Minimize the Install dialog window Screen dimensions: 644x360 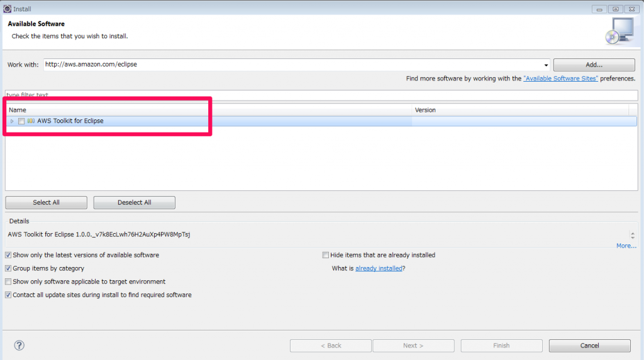click(x=599, y=9)
